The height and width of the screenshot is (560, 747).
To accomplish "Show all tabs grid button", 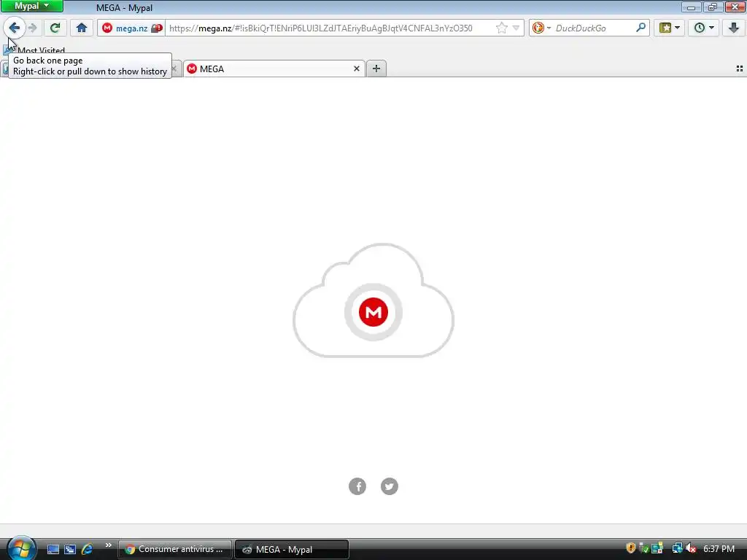I will (740, 69).
